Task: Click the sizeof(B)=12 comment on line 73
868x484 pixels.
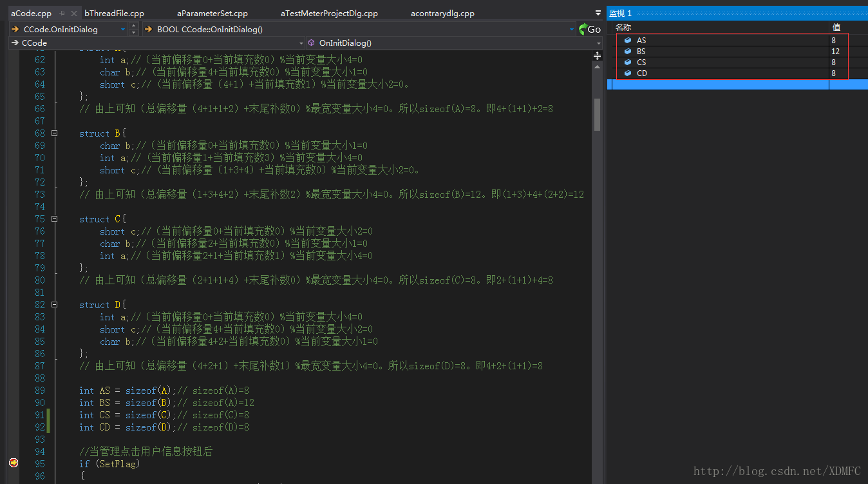Action: click(332, 195)
